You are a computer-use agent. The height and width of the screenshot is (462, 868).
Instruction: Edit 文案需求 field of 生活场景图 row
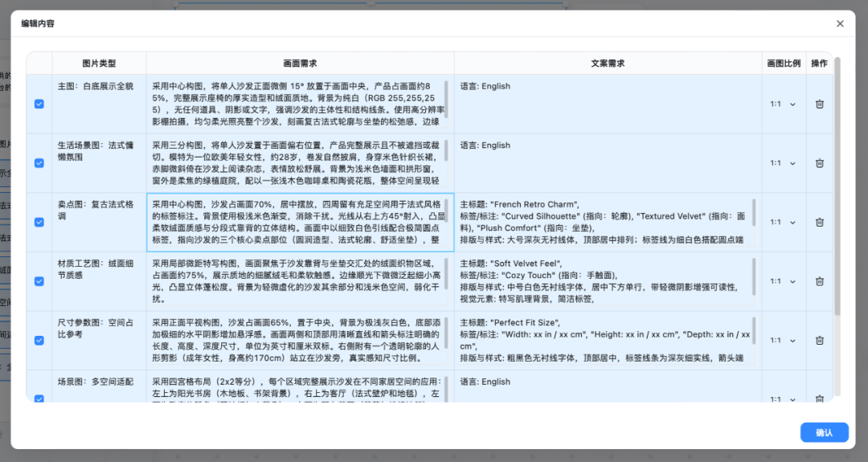point(608,163)
